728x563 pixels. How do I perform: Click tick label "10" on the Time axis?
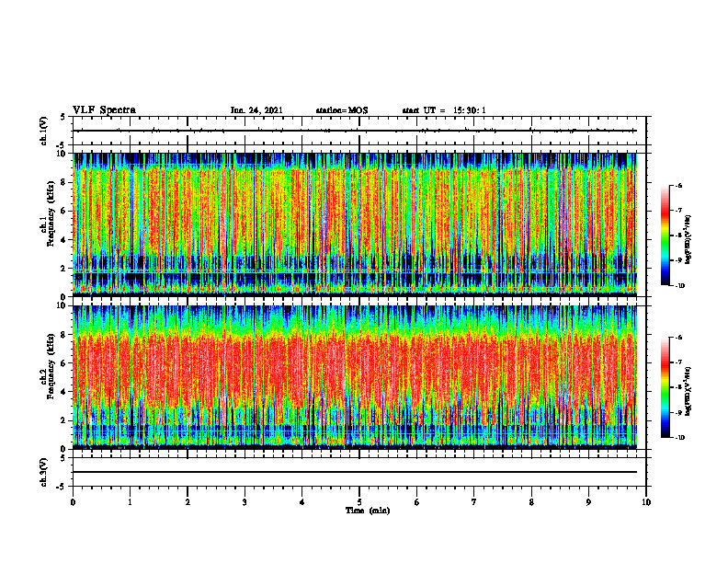(646, 502)
